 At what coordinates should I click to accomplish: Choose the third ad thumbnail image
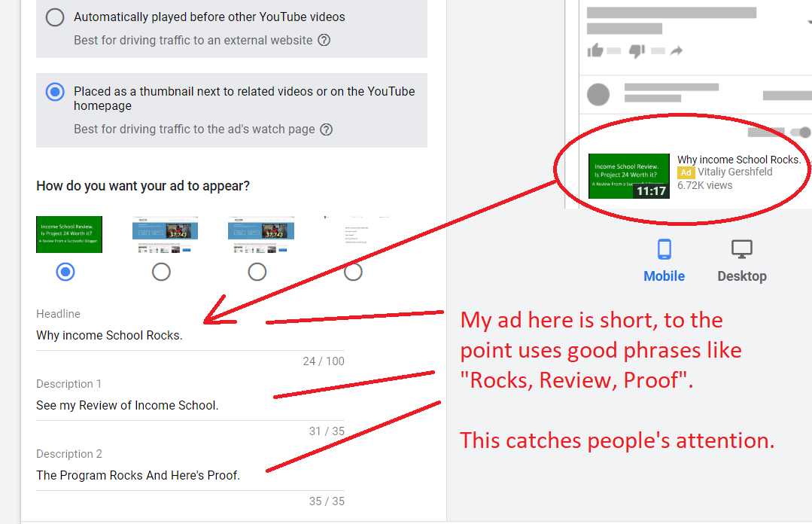click(x=261, y=234)
